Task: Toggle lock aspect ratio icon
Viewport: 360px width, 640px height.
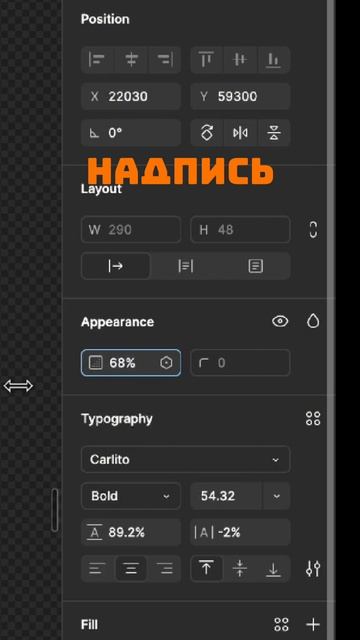Action: point(313,230)
